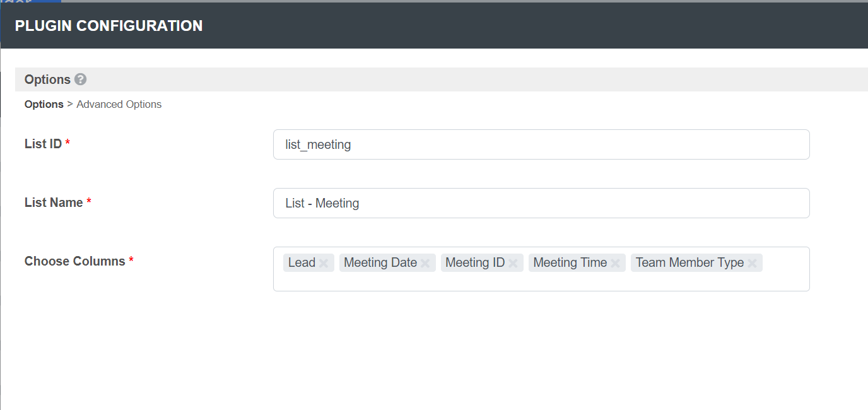Click the Team Member Type tag label
868x410 pixels.
click(x=689, y=263)
